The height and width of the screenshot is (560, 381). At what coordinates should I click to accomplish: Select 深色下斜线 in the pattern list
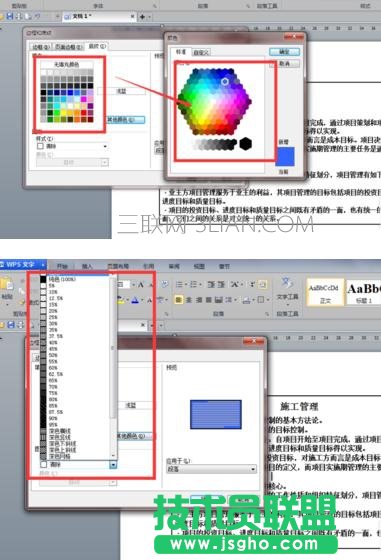pyautogui.click(x=75, y=443)
